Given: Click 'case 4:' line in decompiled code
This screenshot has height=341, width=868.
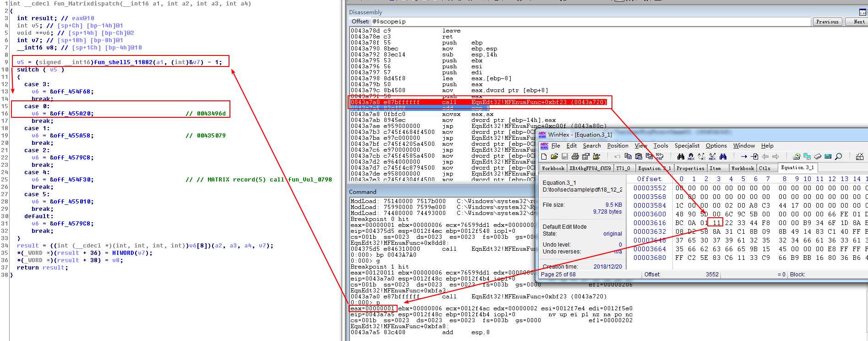Looking at the screenshot, I should [x=37, y=172].
